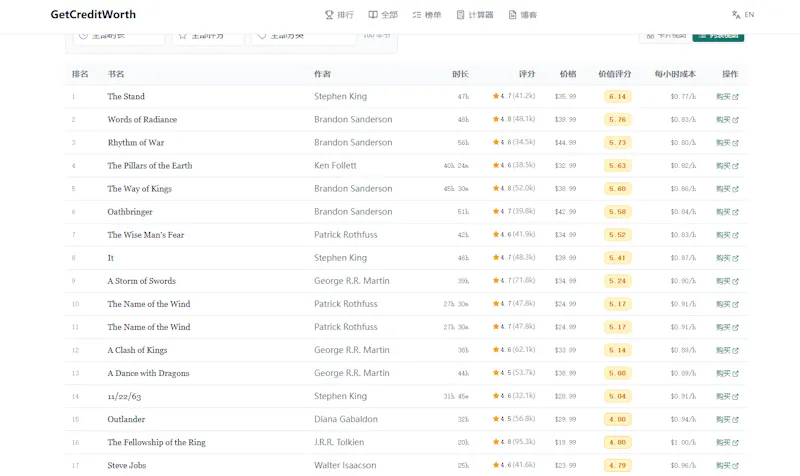800x476 pixels.
Task: Select the book title A Storm of Swords
Action: tap(141, 281)
